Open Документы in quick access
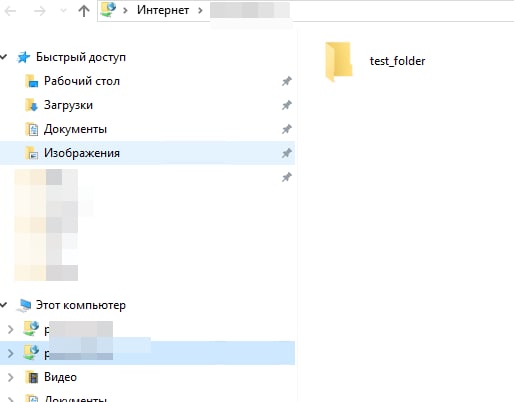This screenshot has width=514, height=402. coord(75,129)
